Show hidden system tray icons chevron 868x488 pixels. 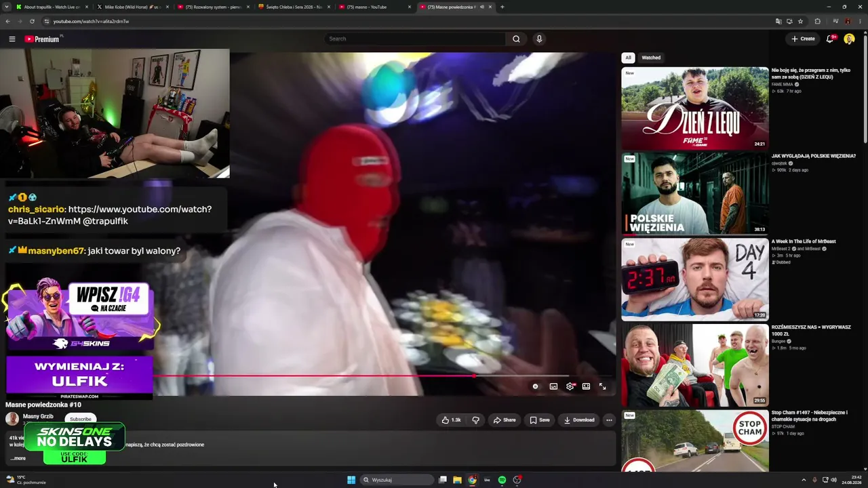coord(804,480)
